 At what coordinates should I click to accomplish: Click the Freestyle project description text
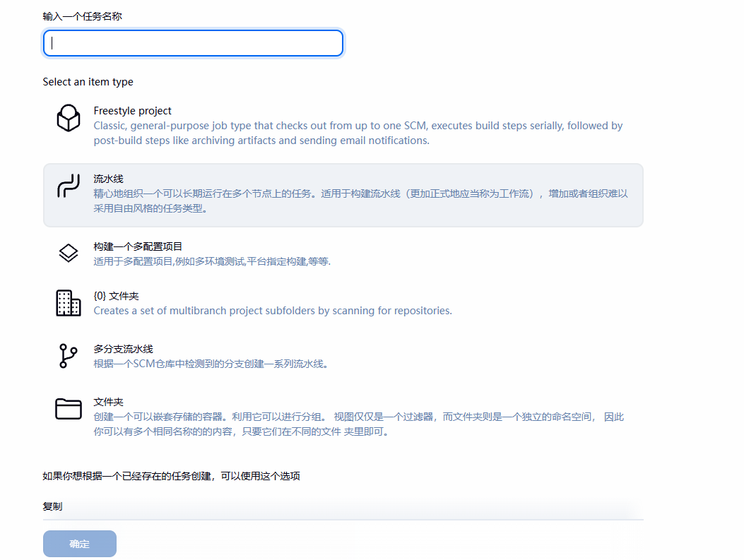358,133
